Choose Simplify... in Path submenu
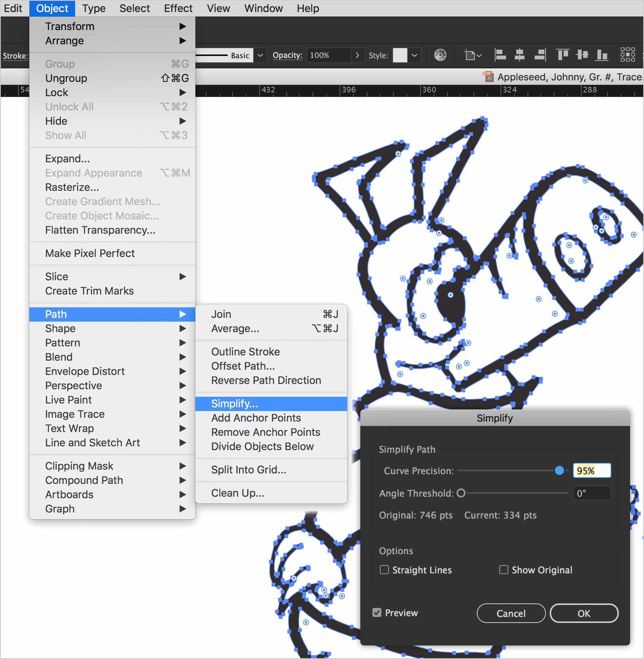Screen dimensions: 644x659 (x=271, y=404)
